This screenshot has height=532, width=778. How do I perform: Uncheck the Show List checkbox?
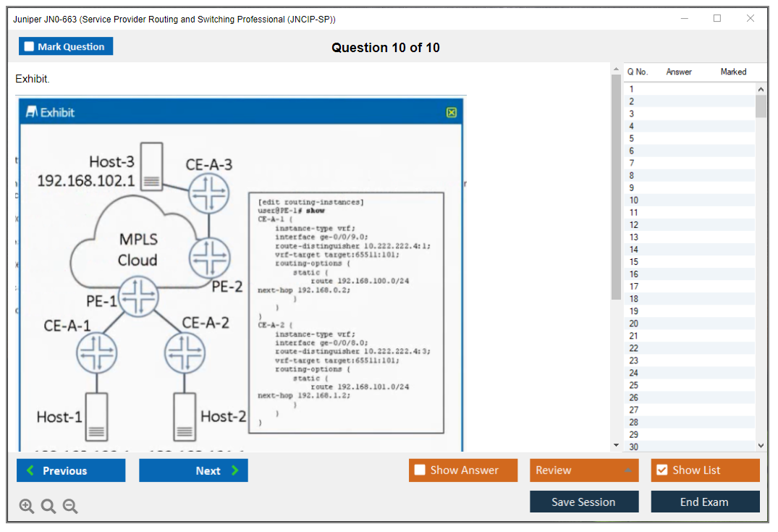pos(661,470)
